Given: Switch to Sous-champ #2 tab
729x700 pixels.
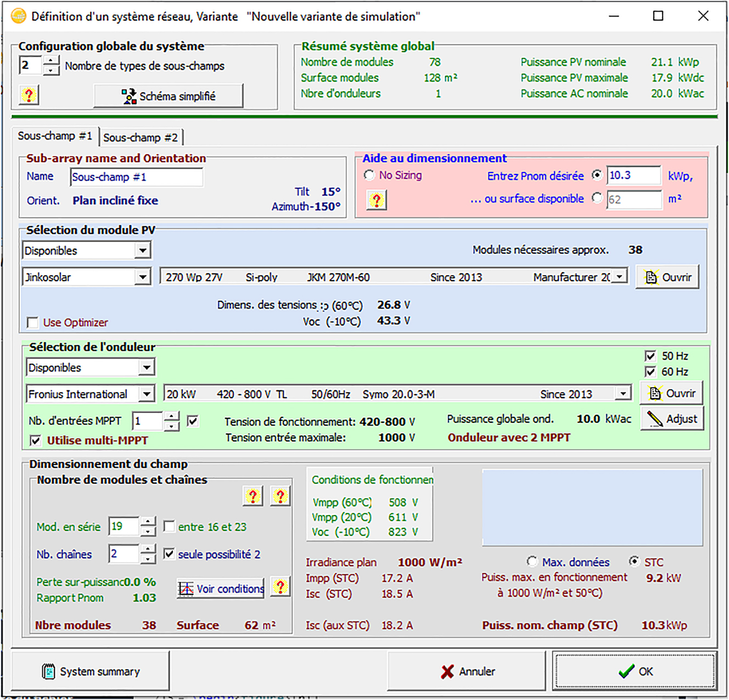Looking at the screenshot, I should tap(141, 137).
